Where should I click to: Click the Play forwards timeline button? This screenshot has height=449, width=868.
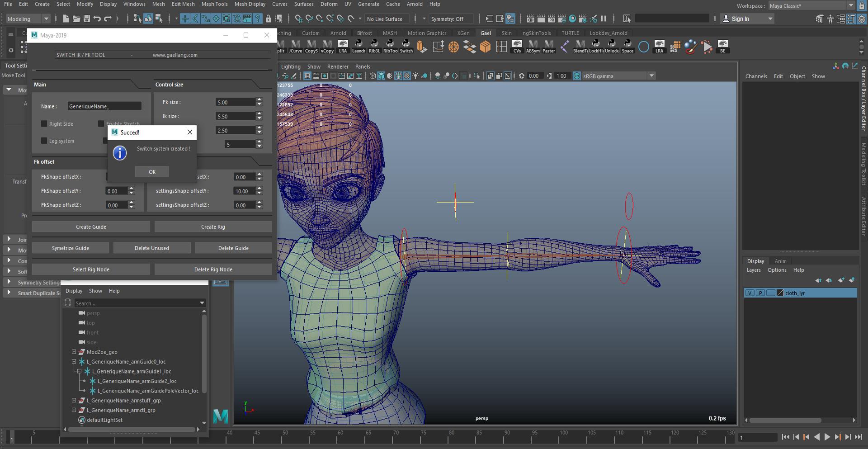pyautogui.click(x=827, y=437)
